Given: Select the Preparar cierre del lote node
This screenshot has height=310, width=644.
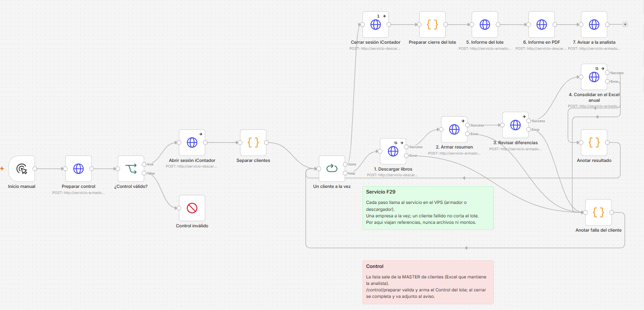Looking at the screenshot, I should pyautogui.click(x=433, y=25).
